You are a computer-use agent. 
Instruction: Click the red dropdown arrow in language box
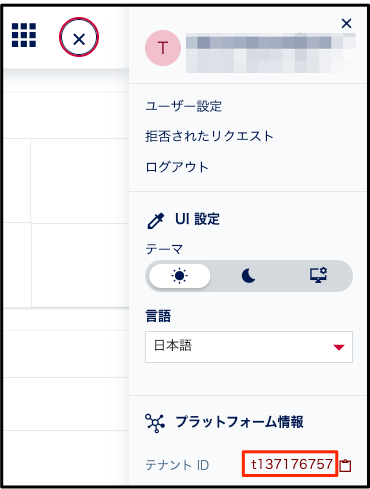coord(339,347)
